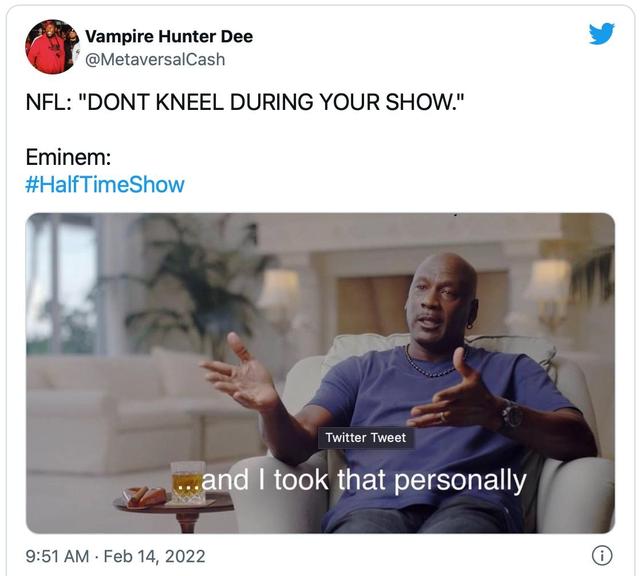The height and width of the screenshot is (576, 640).
Task: Click the Twitter Tweet tooltip label
Action: pos(366,438)
